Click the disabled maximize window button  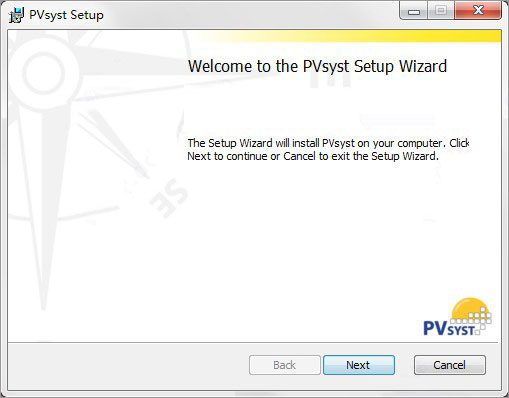coord(441,11)
